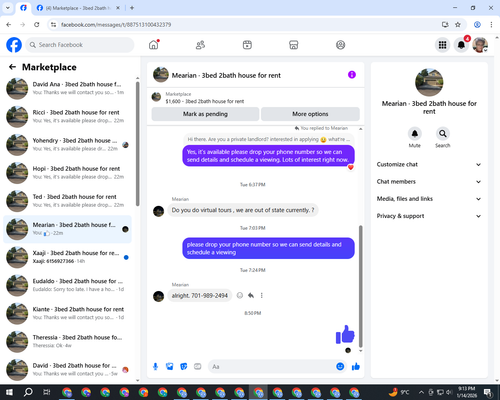The width and height of the screenshot is (500, 400).
Task: Open the Friends icon in top navigation
Action: [200, 45]
